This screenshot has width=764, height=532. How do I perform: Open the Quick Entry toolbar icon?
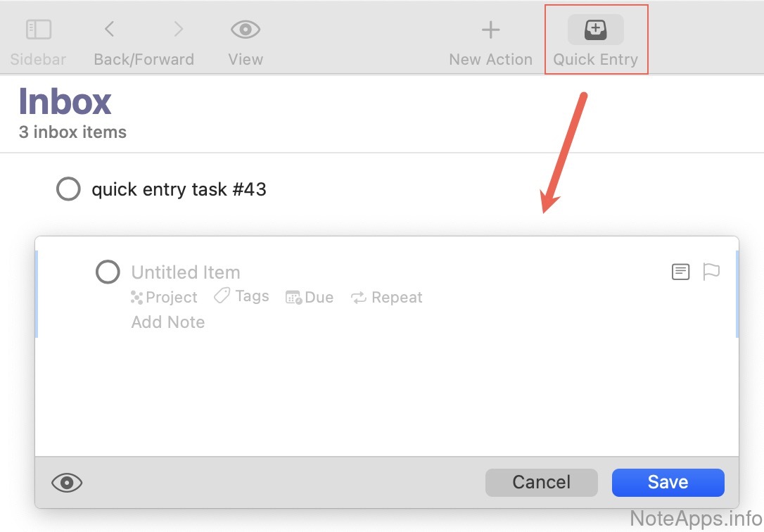click(595, 30)
